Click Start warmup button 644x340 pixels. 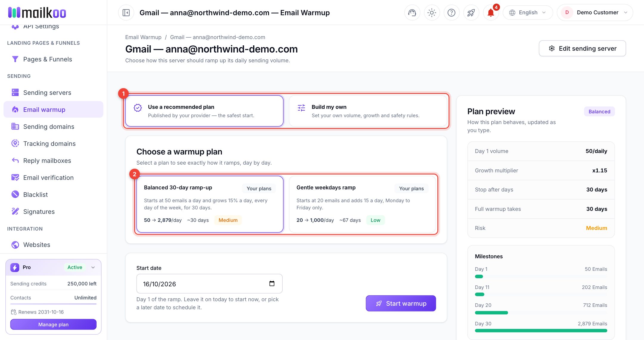401,303
